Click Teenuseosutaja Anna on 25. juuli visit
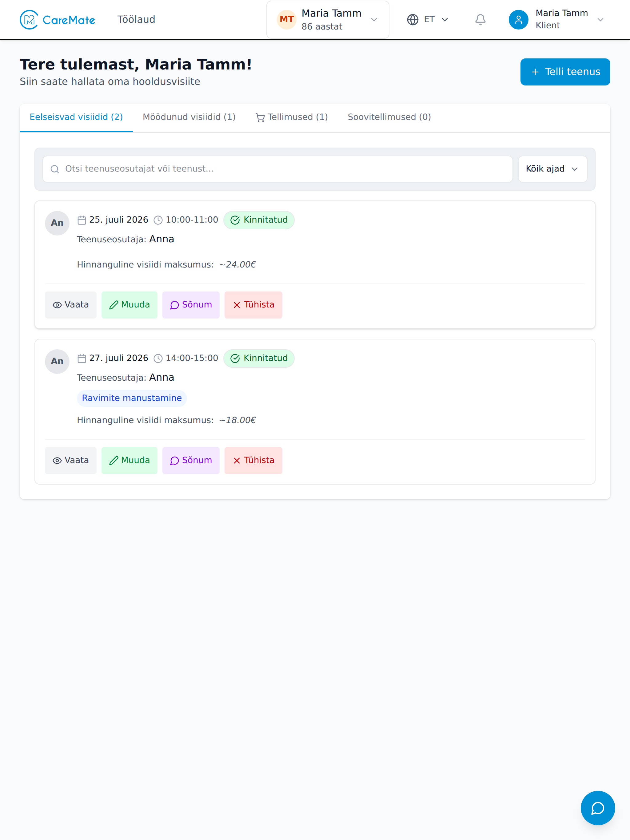 click(126, 239)
